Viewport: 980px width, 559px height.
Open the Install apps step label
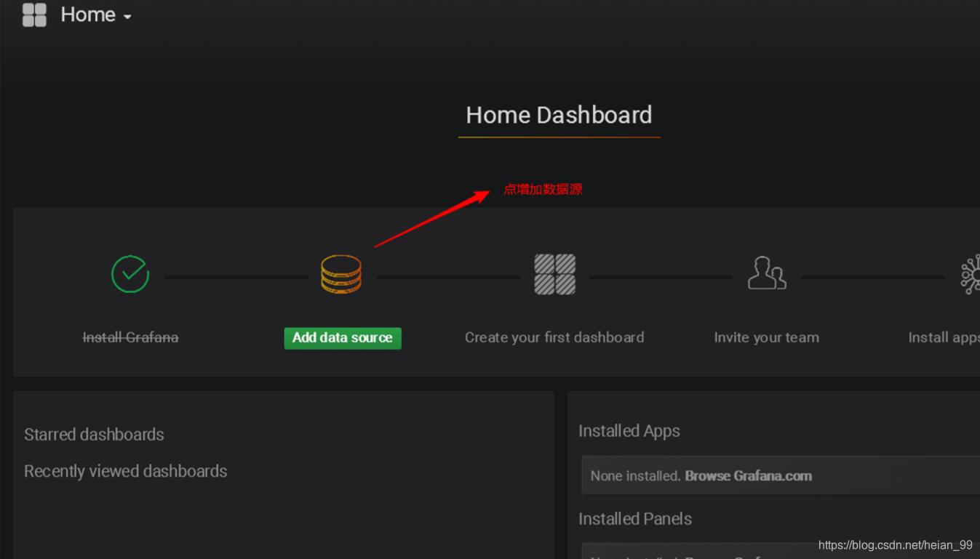(x=944, y=337)
